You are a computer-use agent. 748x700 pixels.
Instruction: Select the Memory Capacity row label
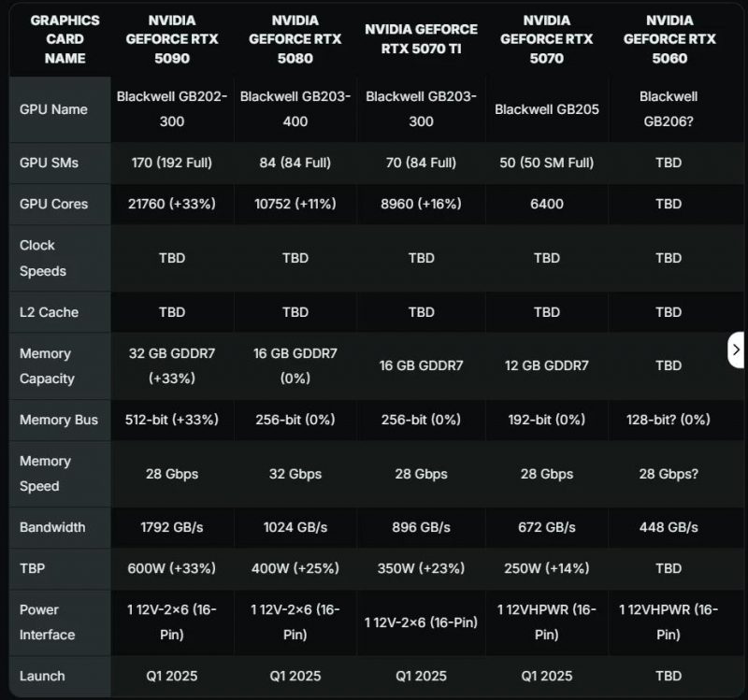[45, 366]
